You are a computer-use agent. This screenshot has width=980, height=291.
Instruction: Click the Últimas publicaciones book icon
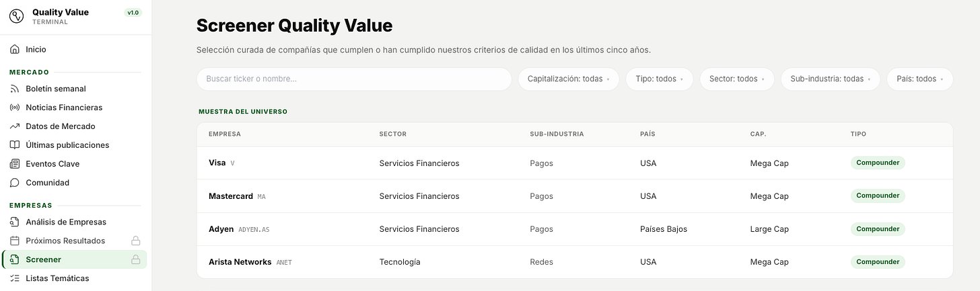coord(15,145)
